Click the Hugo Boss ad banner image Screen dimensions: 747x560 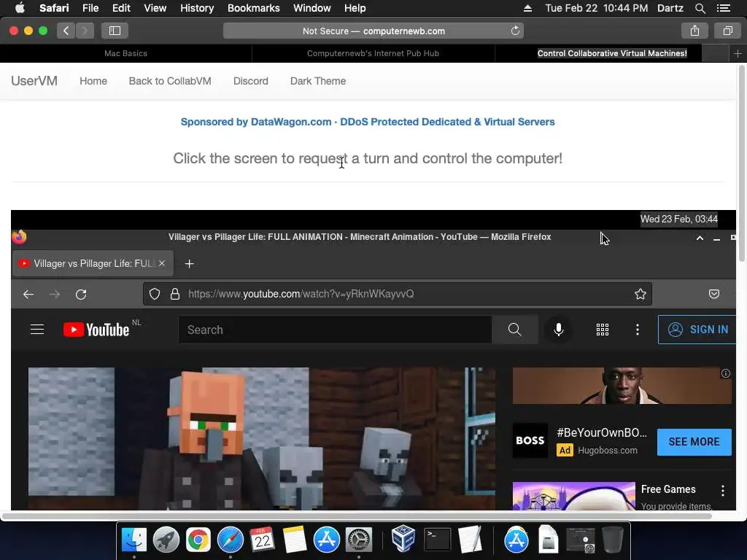coord(622,386)
